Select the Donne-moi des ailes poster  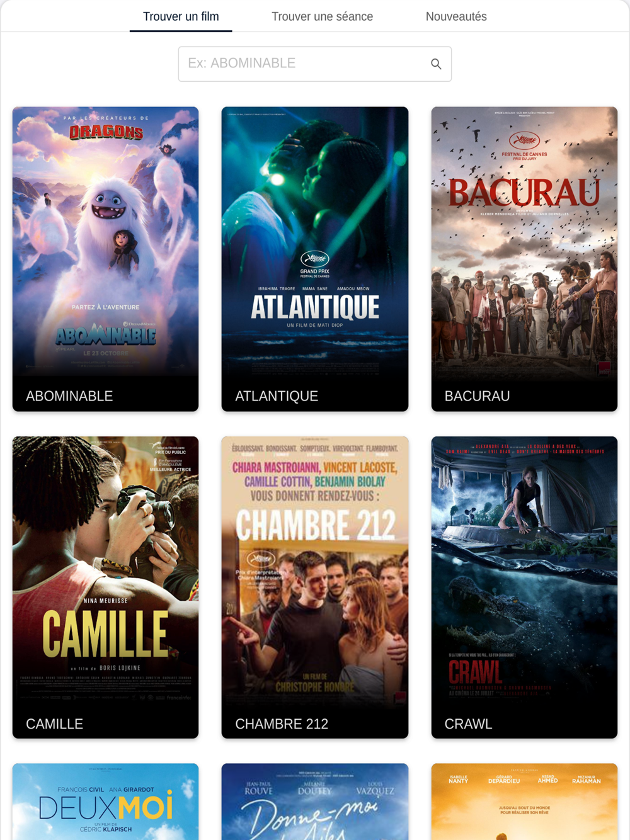pyautogui.click(x=314, y=802)
